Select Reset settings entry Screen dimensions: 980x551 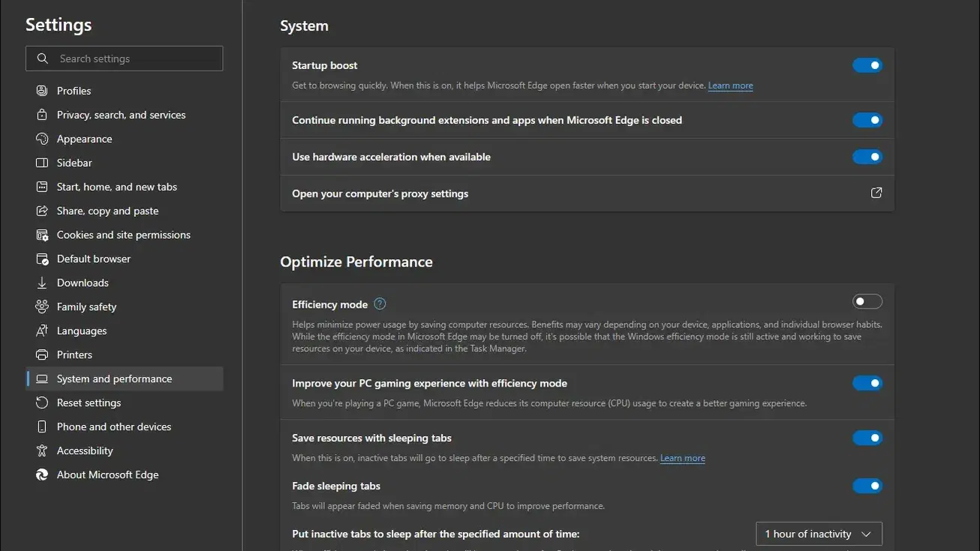point(125,403)
